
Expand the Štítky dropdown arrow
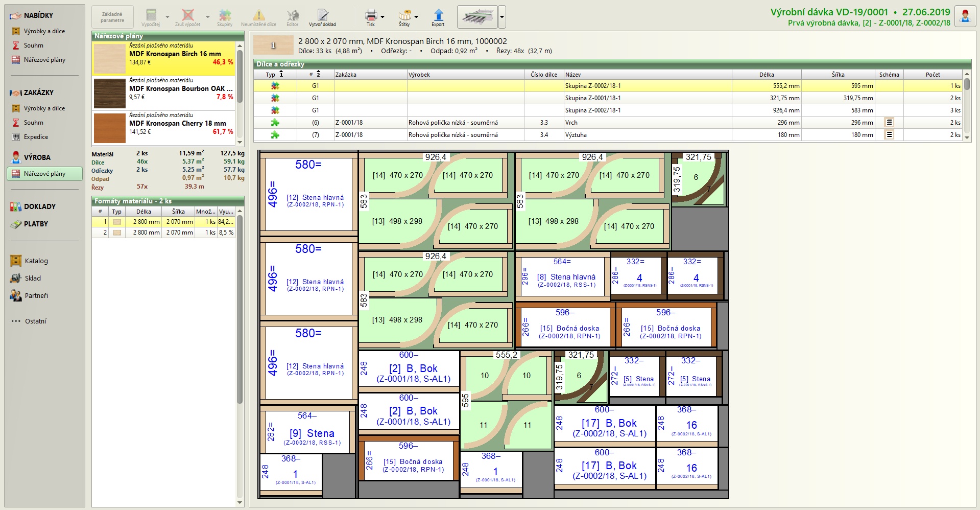coord(416,17)
